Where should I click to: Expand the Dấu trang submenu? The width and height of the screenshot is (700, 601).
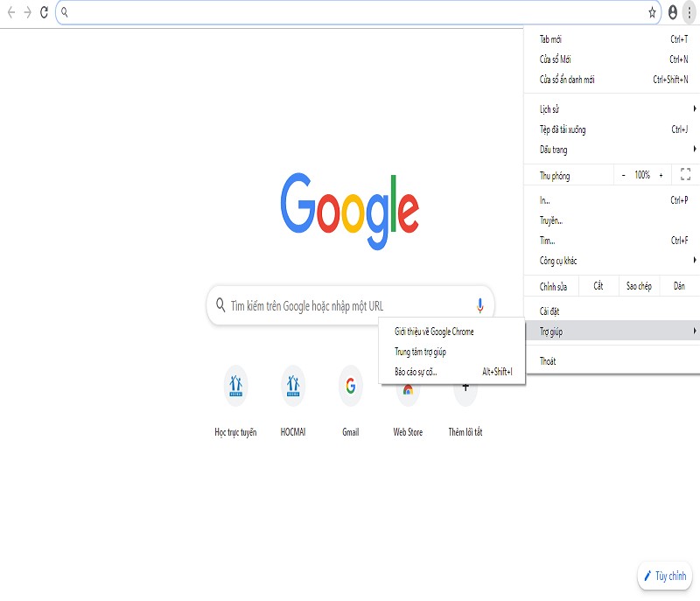coord(612,150)
